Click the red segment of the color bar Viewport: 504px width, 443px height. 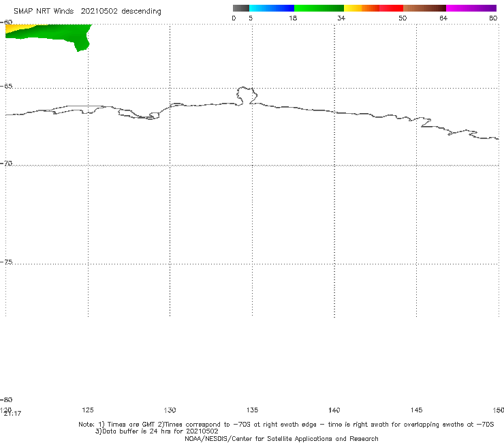[391, 8]
